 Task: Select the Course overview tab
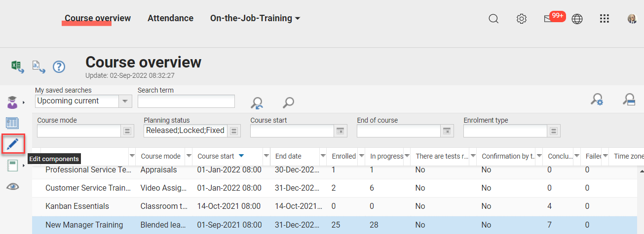pyautogui.click(x=98, y=18)
